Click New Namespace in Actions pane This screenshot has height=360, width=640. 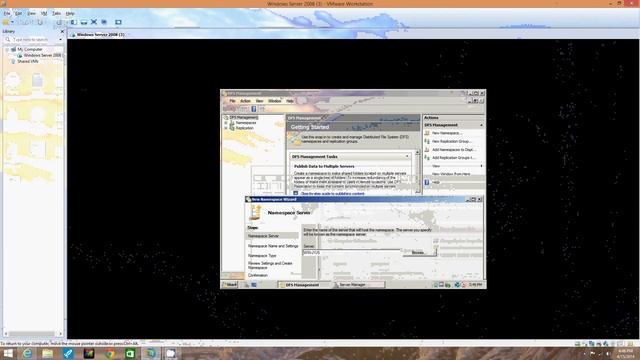447,133
